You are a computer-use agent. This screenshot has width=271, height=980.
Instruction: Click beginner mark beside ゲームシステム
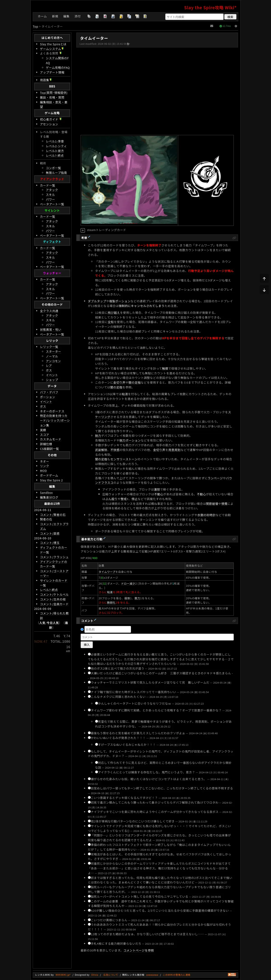[x=63, y=48]
